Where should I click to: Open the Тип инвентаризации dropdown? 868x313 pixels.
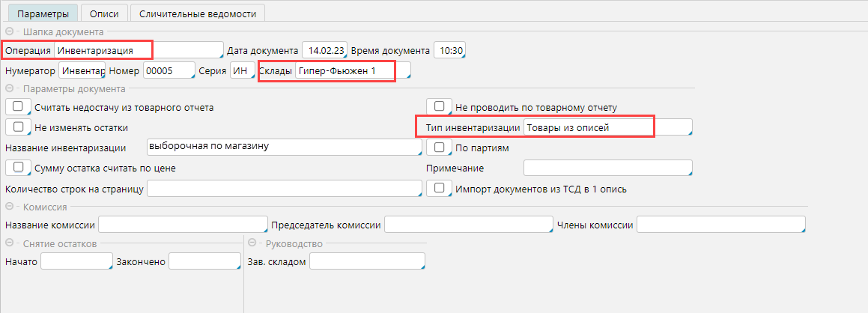click(x=607, y=127)
